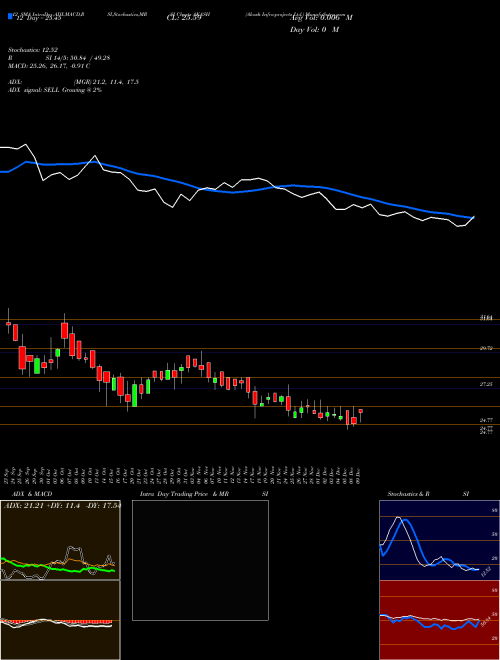500x660 pixels.
Task: Click the 29.70 price axis label
Action: [487, 348]
